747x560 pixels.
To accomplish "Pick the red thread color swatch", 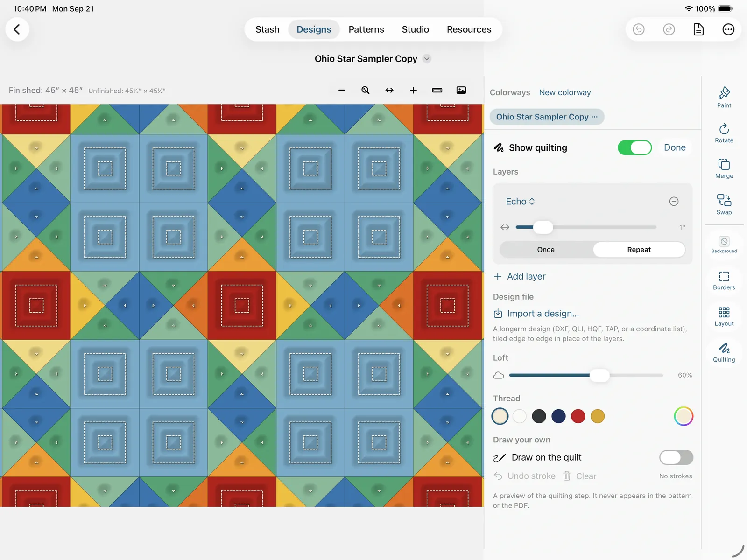I will click(x=578, y=416).
